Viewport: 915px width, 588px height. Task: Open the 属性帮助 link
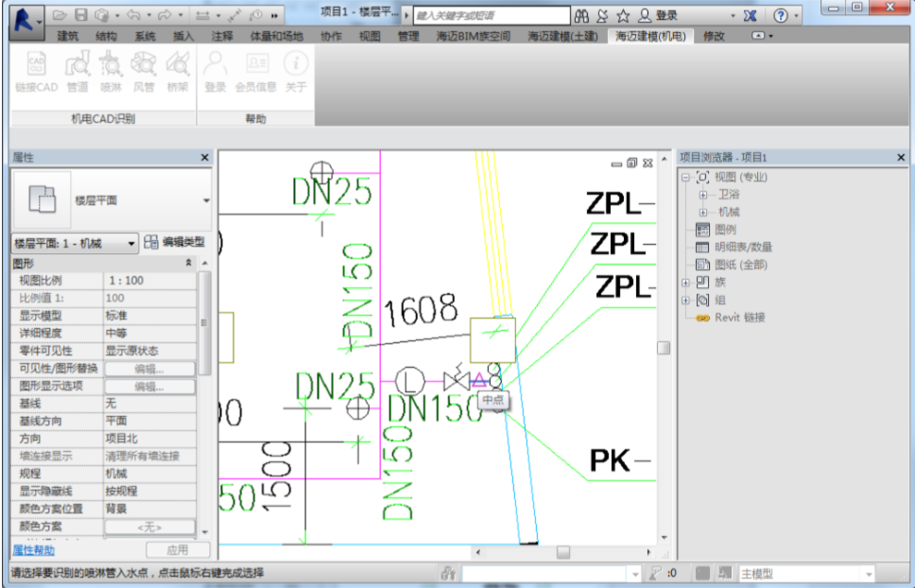click(x=34, y=550)
